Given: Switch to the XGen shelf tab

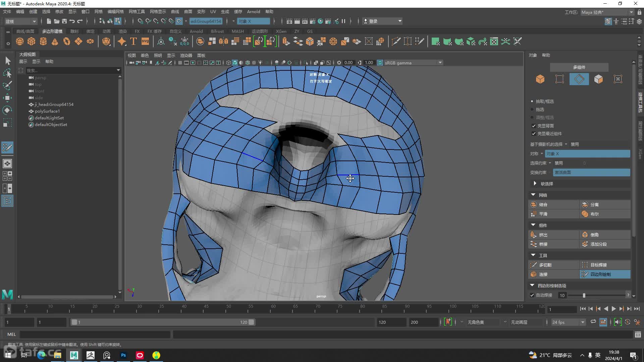Looking at the screenshot, I should click(281, 31).
